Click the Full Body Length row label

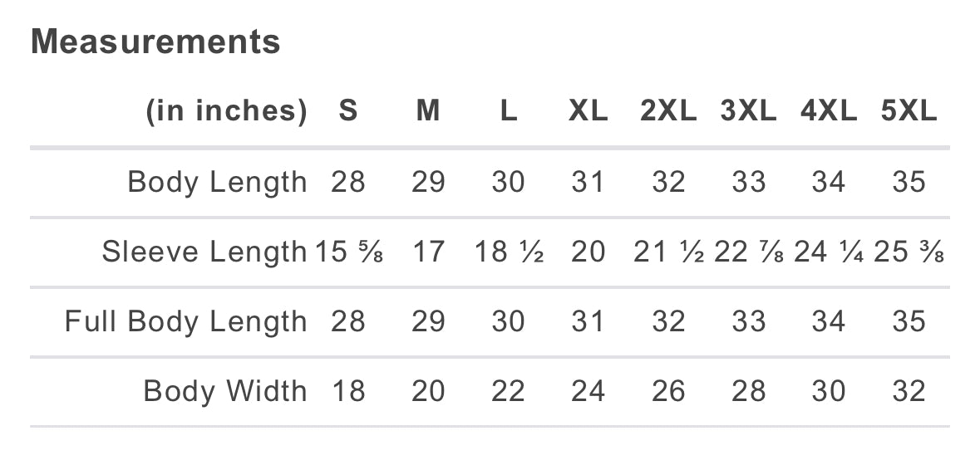(186, 322)
